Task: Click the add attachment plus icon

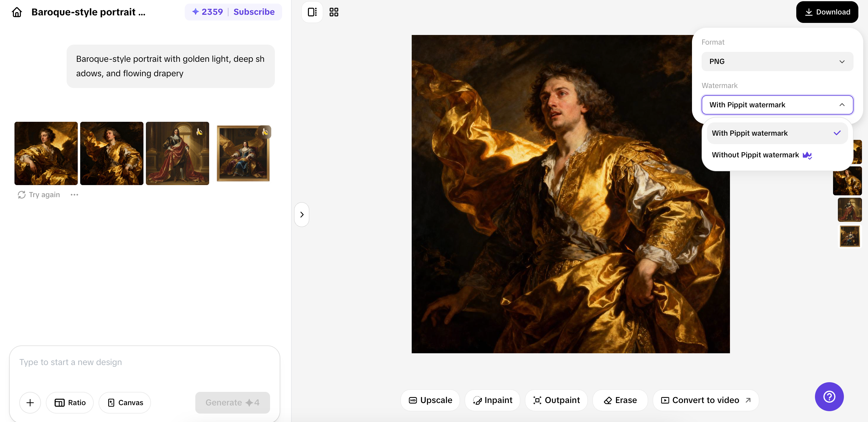Action: click(x=30, y=402)
